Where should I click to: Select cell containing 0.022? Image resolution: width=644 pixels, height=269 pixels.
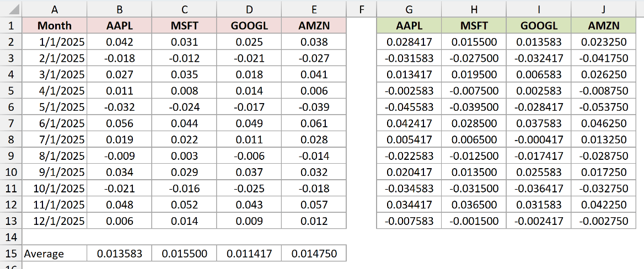pyautogui.click(x=184, y=139)
